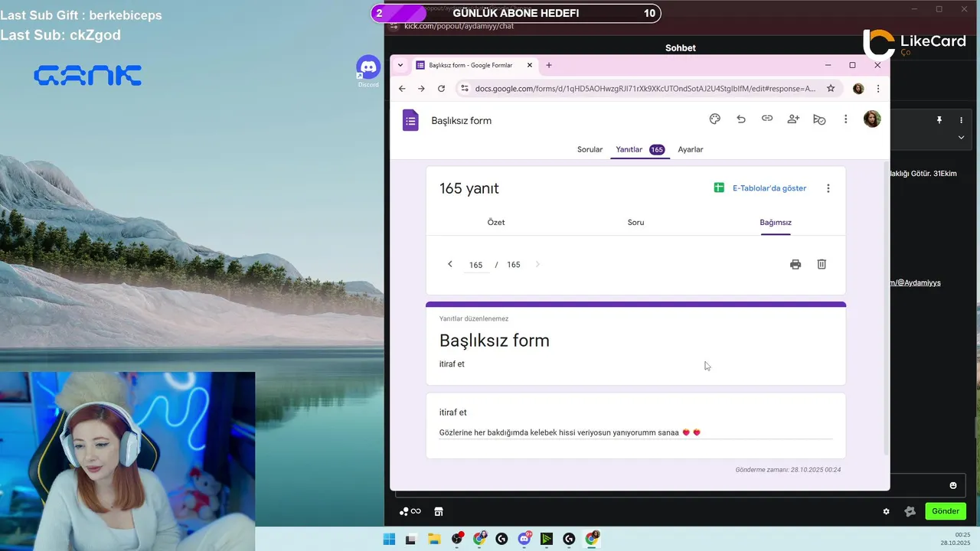Bookmark this page with the star
Viewport: 980px width, 551px height.
831,89
